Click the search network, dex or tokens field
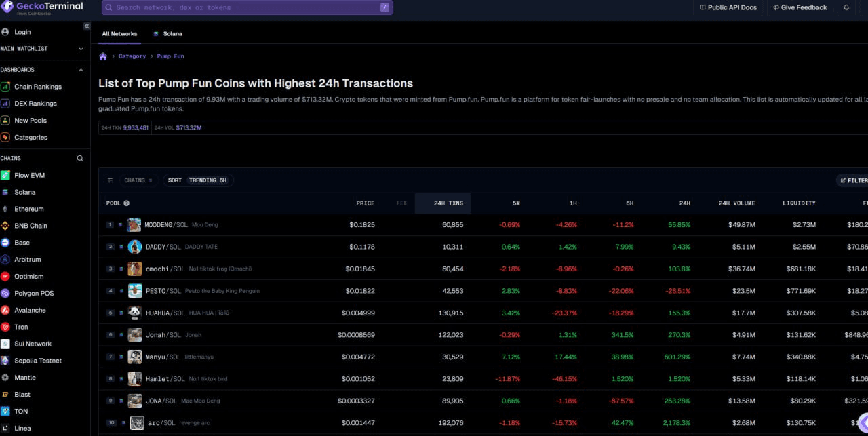Screen dimensions: 868x436 click(247, 7)
